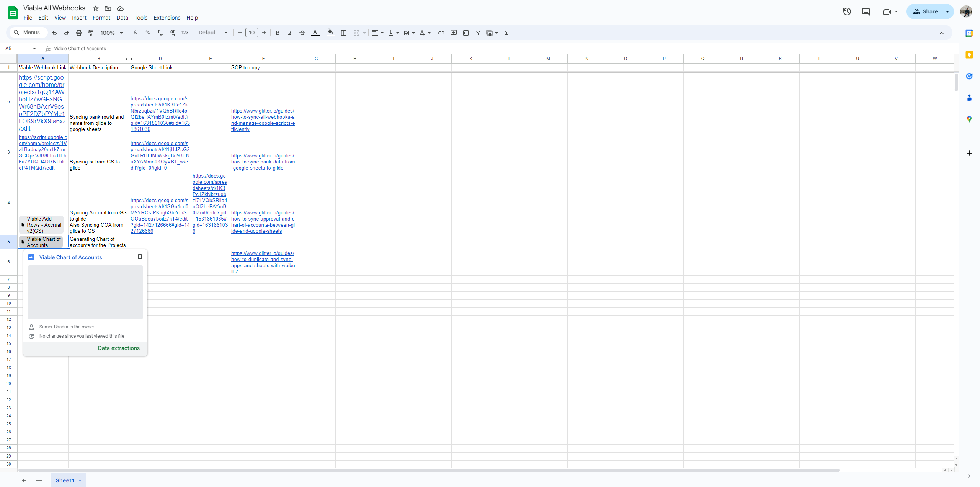Increase font size with plus button

264,33
